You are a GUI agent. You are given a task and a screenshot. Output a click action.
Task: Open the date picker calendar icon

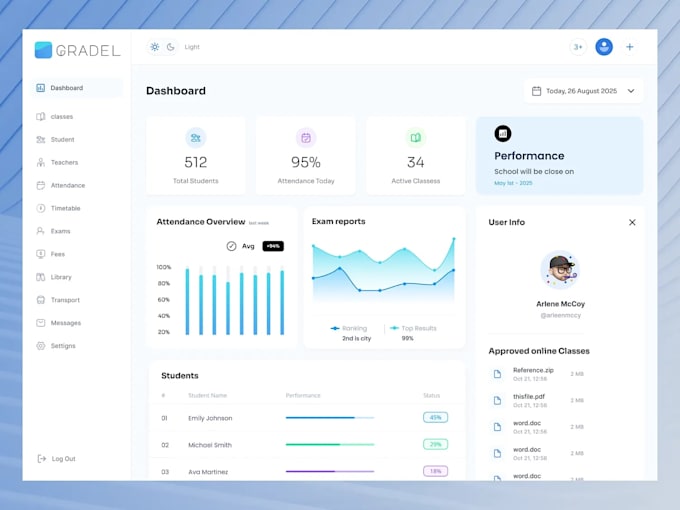coord(536,91)
